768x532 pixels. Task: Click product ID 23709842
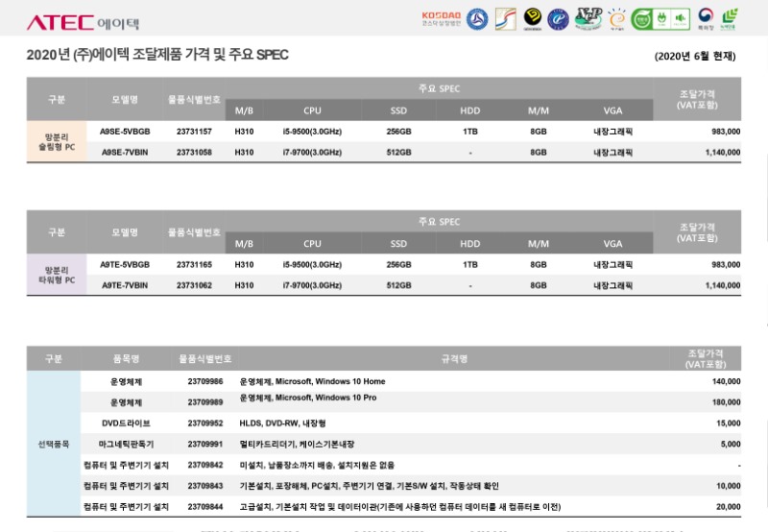pos(205,465)
